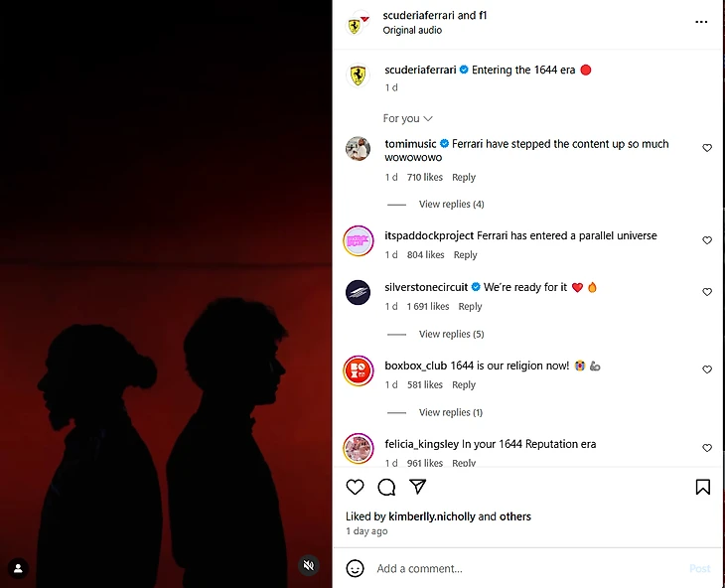View 710 likes on tomimusic's comment
The image size is (725, 588).
tap(424, 177)
